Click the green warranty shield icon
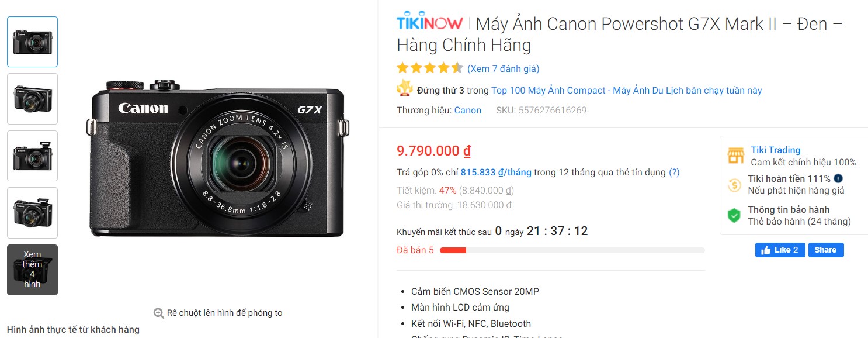 [x=734, y=215]
